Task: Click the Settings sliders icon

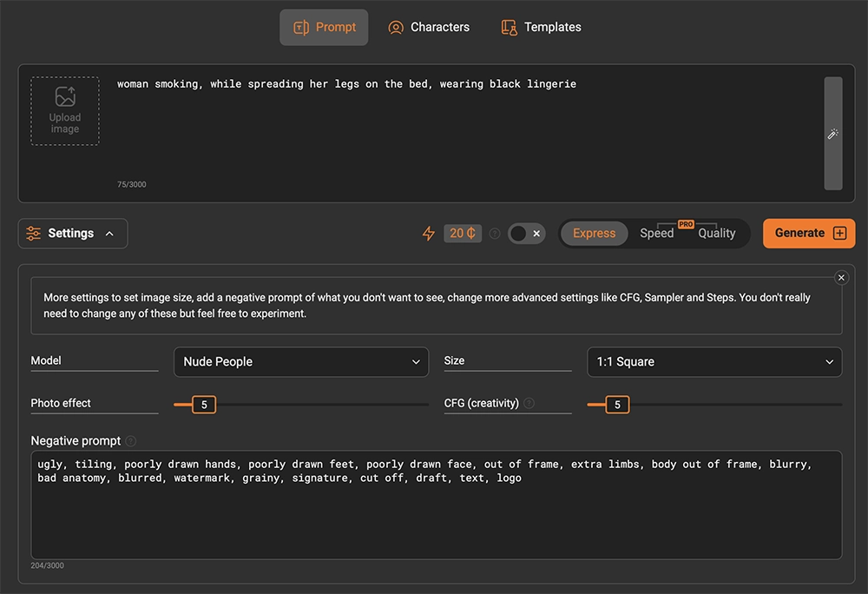Action: pos(33,233)
